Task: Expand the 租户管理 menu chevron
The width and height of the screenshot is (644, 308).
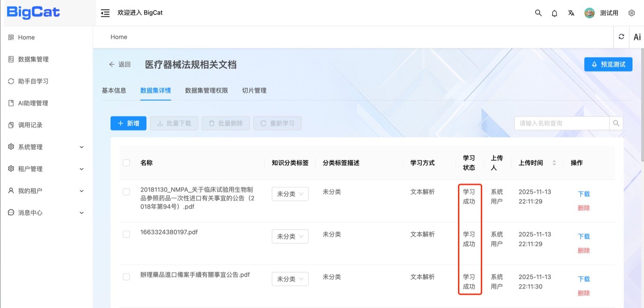Action: pyautogui.click(x=82, y=169)
